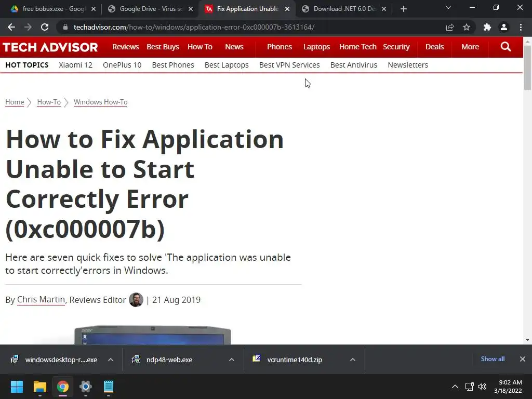Close the Google Drive Virus scan tab
The image size is (532, 399).
191,9
